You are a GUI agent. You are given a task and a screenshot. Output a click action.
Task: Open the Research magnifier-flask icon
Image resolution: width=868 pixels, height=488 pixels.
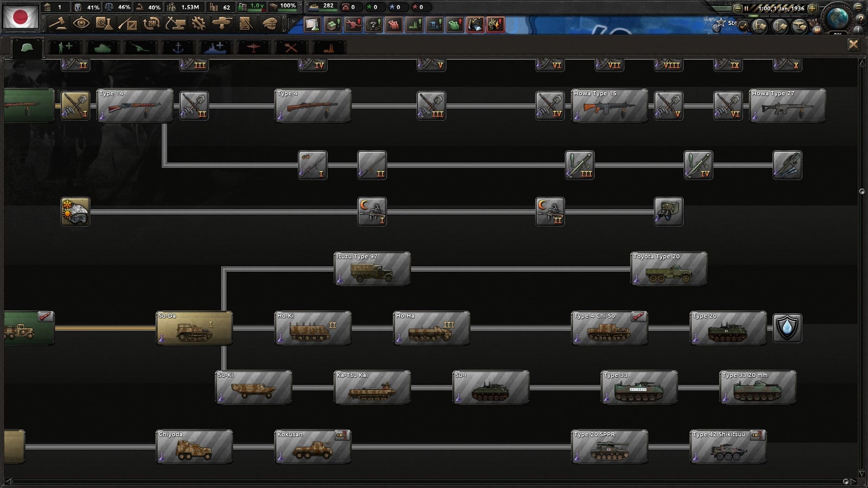(x=104, y=24)
